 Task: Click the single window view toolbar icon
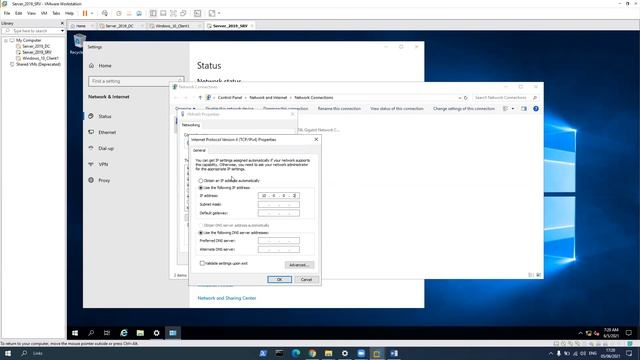[x=163, y=13]
